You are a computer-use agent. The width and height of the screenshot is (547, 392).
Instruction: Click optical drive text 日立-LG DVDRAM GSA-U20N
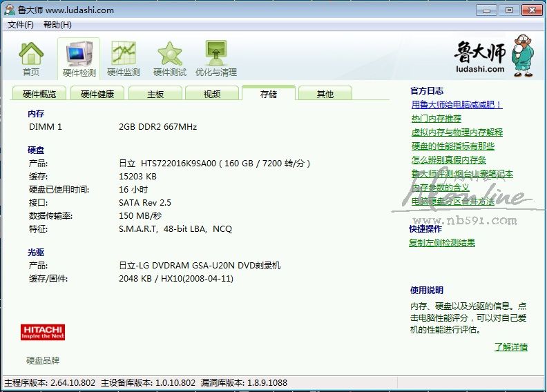pos(177,266)
